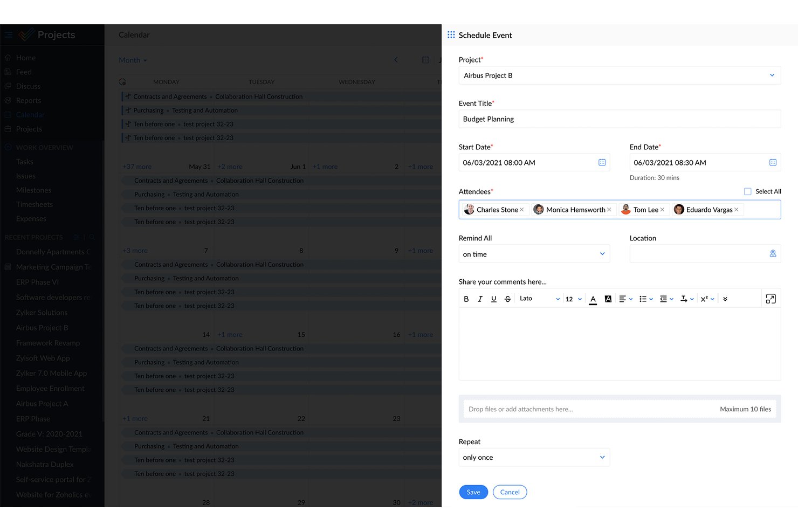This screenshot has height=532, width=798.
Task: Open the Repeat dropdown set to only once
Action: tap(534, 457)
